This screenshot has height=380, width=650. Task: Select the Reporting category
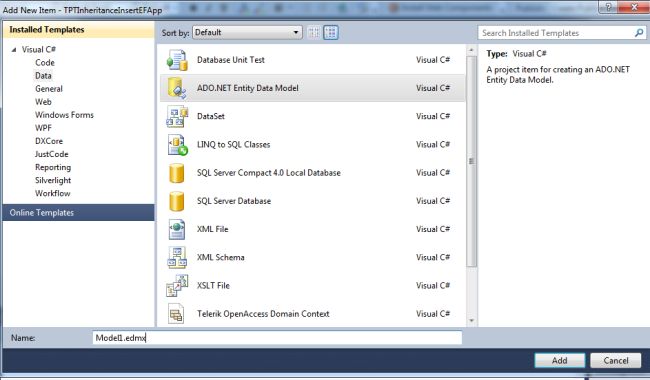tap(53, 167)
